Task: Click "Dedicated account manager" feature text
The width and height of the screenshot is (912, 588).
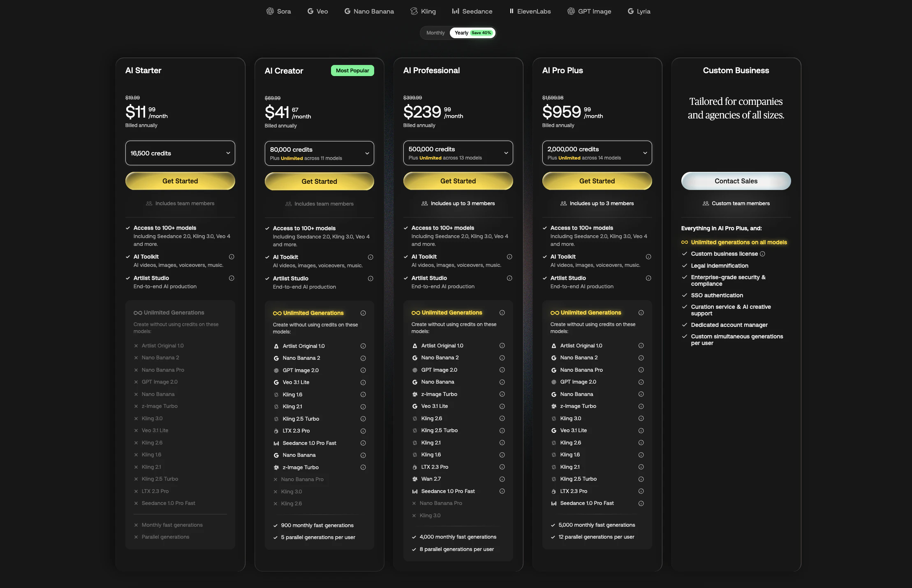Action: pos(729,325)
